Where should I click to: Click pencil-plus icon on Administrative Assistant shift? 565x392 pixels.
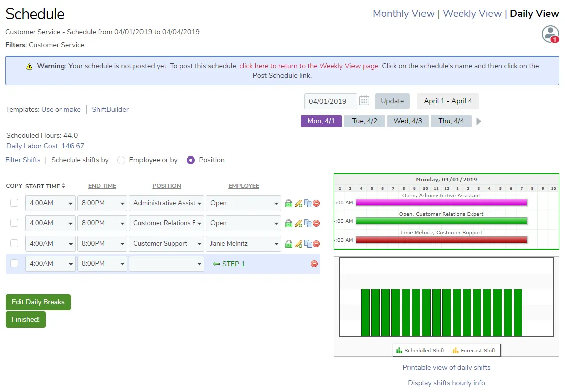(298, 203)
